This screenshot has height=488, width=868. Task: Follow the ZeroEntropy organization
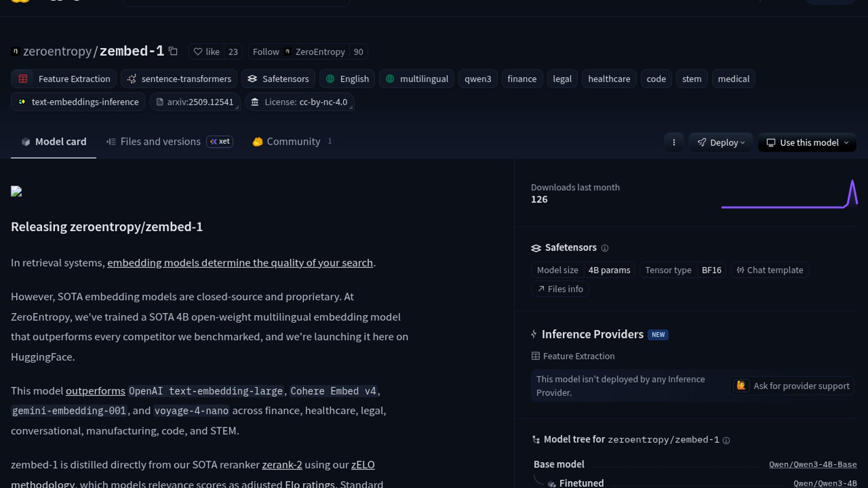[x=265, y=52]
